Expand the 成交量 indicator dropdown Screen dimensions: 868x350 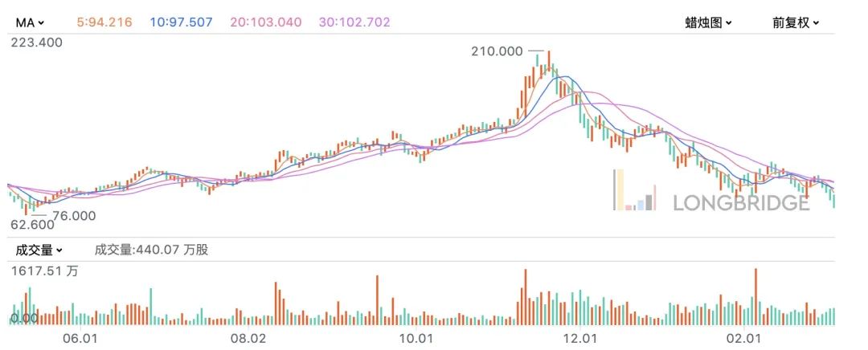pos(39,250)
